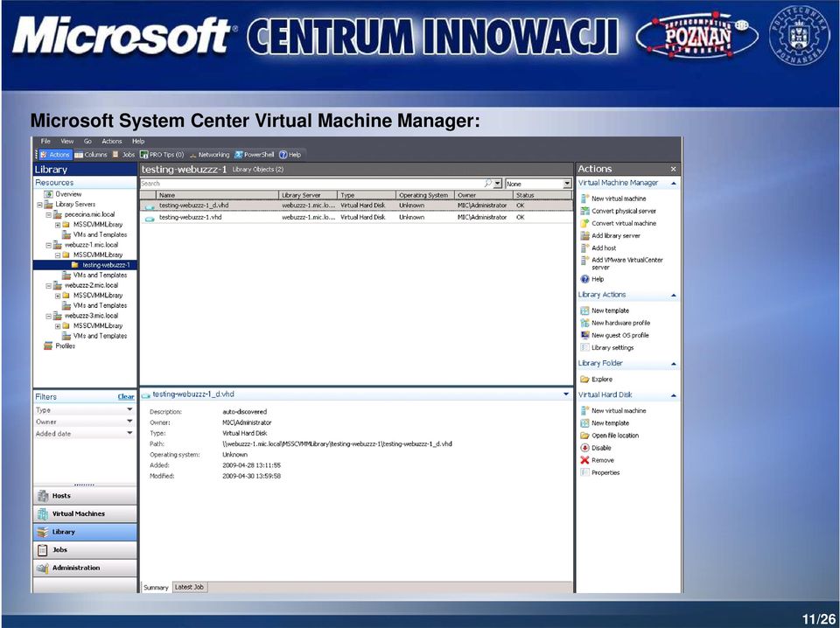Open the File menu
The height and width of the screenshot is (628, 840).
[45, 142]
